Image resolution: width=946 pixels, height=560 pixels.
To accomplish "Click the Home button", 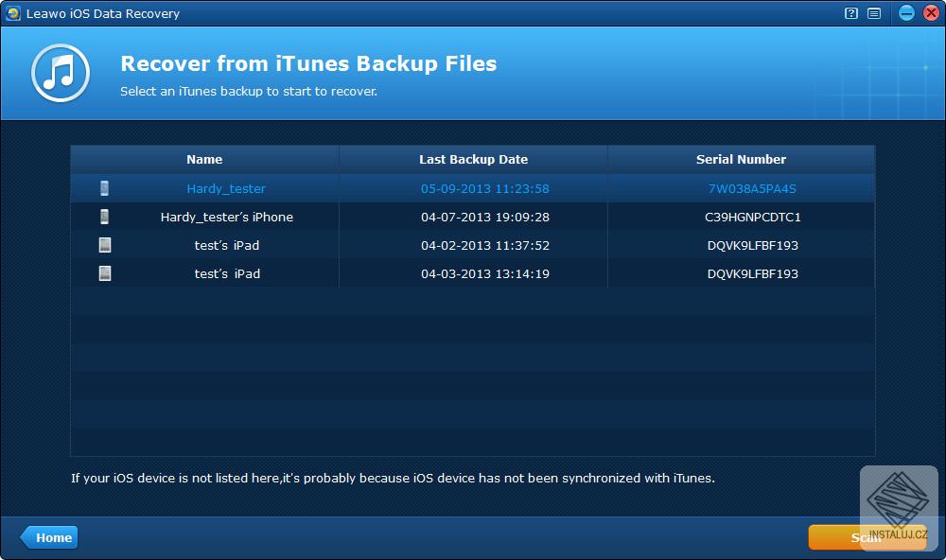I will tap(49, 537).
